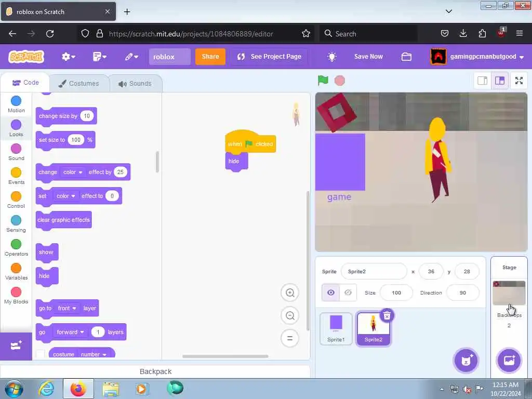Select the Operators block category
This screenshot has height=399, width=532.
coord(16,248)
